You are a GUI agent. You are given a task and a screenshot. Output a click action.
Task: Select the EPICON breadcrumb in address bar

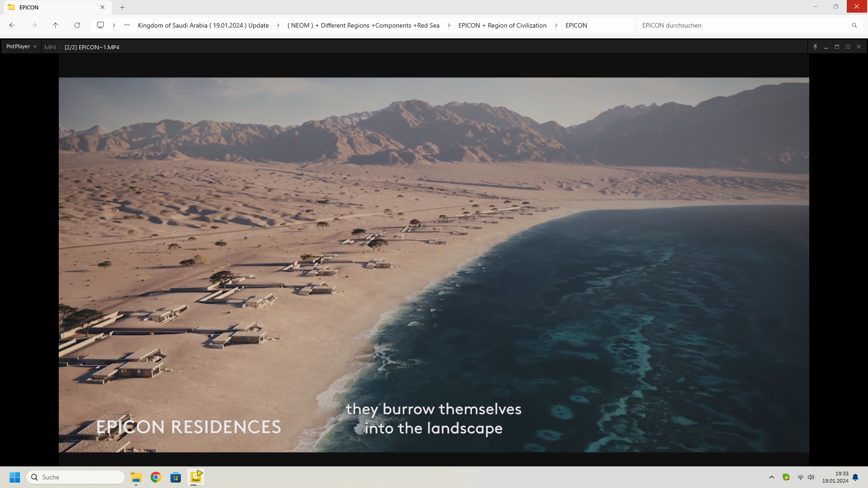(576, 25)
